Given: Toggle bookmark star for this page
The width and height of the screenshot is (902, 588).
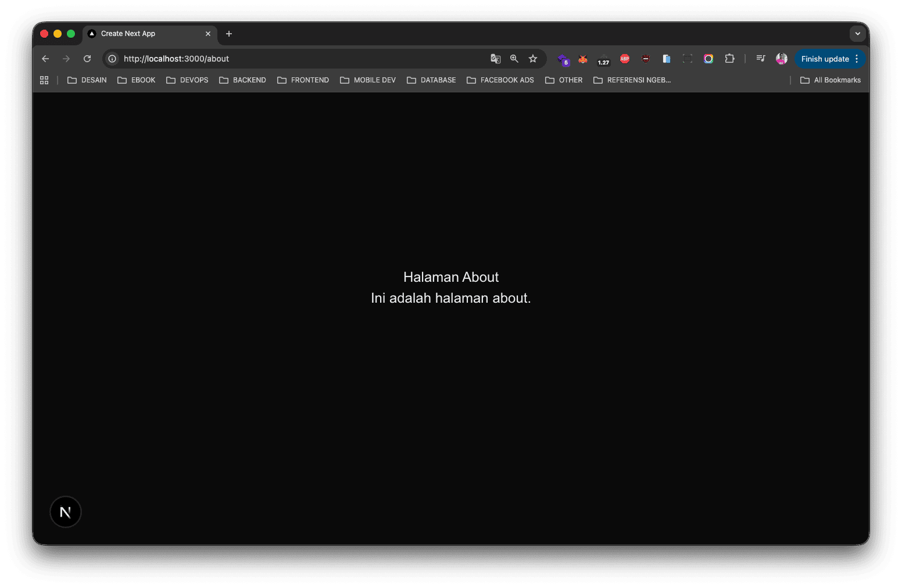Looking at the screenshot, I should tap(533, 59).
